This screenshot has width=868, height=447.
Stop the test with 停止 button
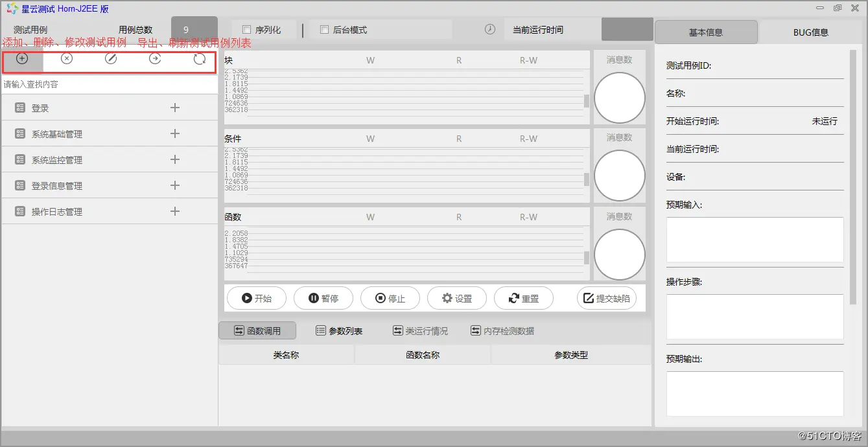point(390,298)
